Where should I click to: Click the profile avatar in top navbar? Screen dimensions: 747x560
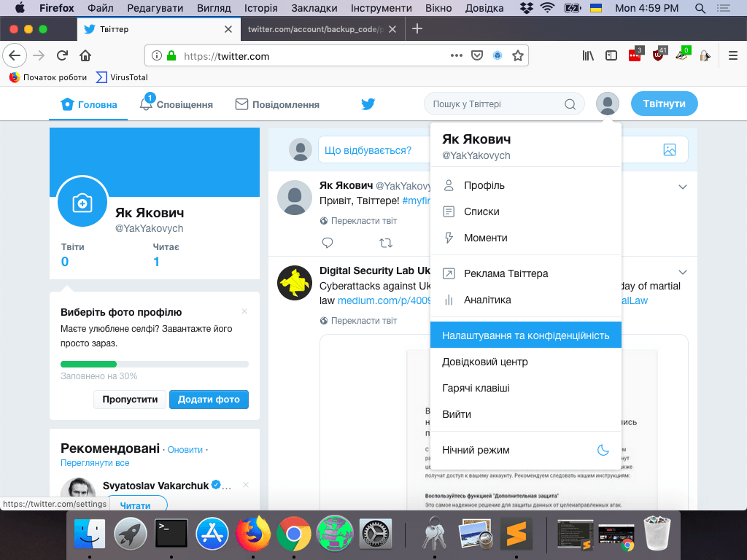point(607,104)
